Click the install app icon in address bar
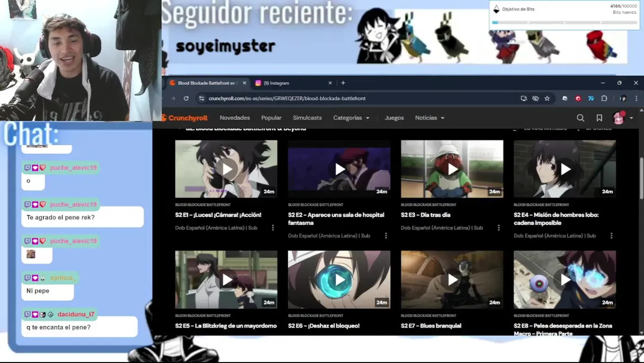 524,98
